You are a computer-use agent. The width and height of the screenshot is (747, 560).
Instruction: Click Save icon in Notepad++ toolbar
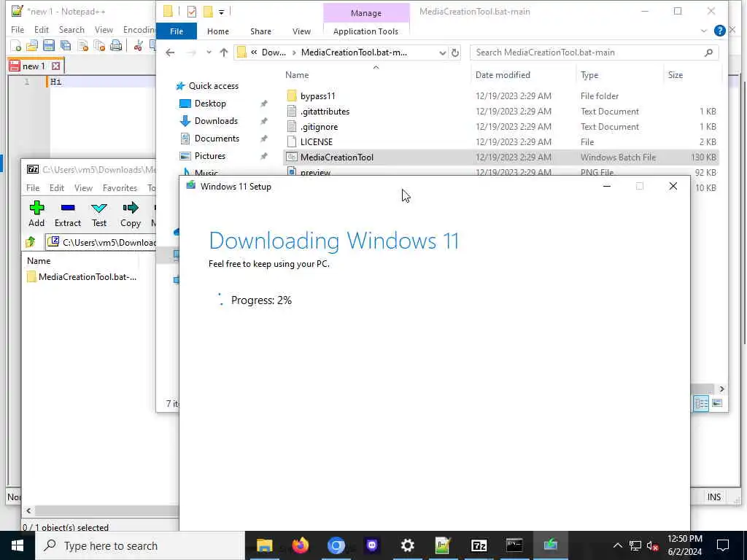point(49,46)
